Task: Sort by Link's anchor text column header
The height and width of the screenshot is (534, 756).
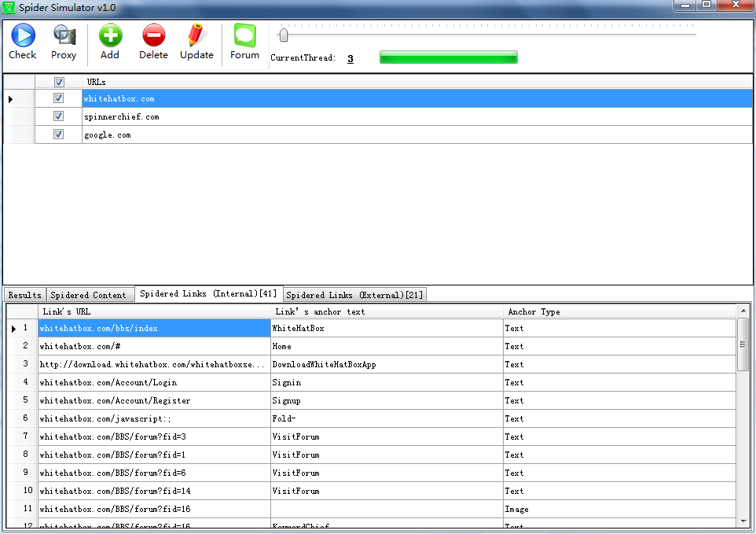Action: pyautogui.click(x=386, y=311)
